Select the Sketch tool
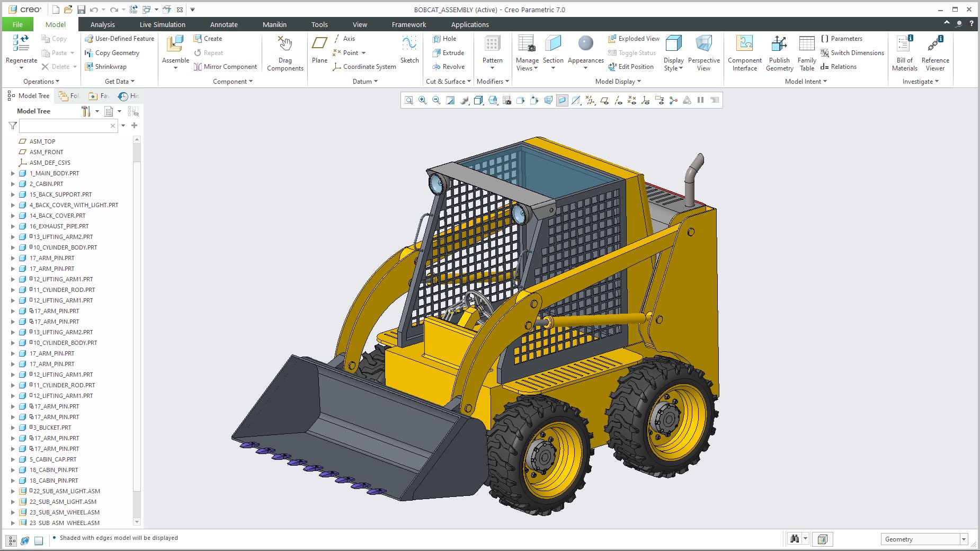The image size is (980, 551). click(409, 50)
